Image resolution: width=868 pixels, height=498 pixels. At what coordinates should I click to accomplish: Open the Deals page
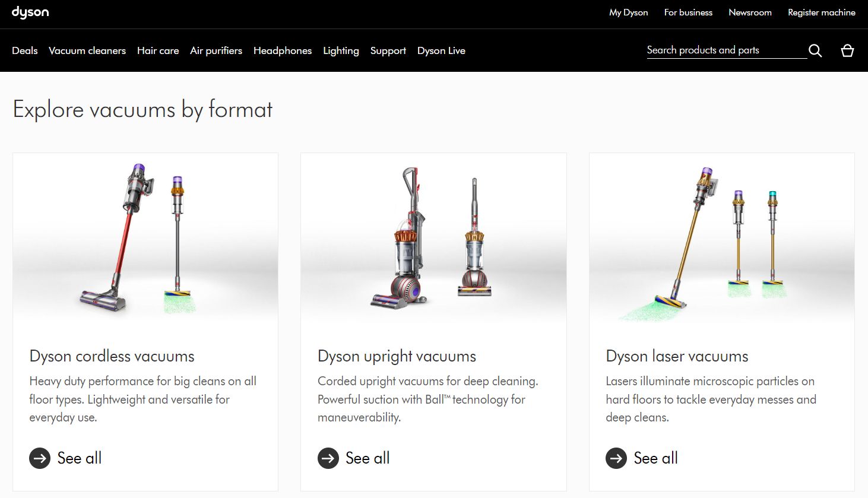click(x=24, y=50)
